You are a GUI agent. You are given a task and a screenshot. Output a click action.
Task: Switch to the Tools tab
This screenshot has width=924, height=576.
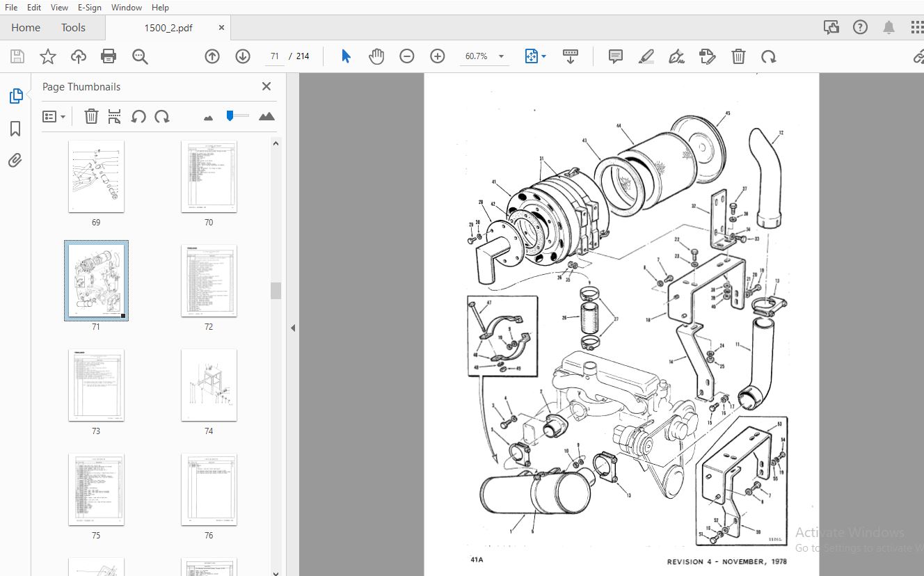click(x=73, y=28)
